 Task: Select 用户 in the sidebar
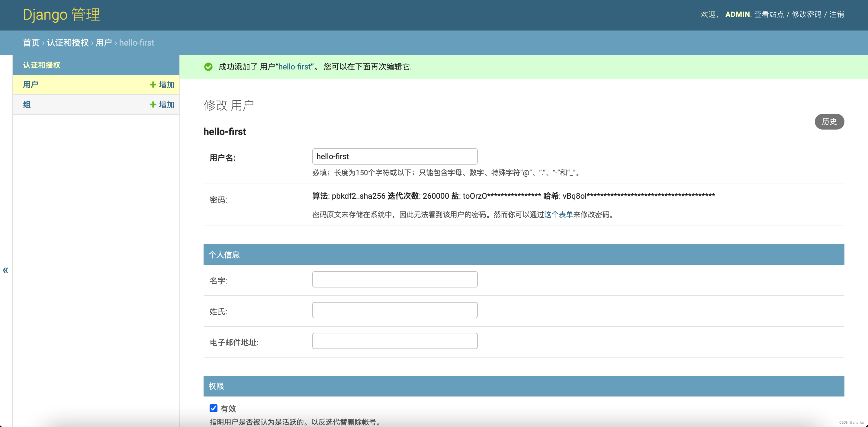(x=30, y=85)
